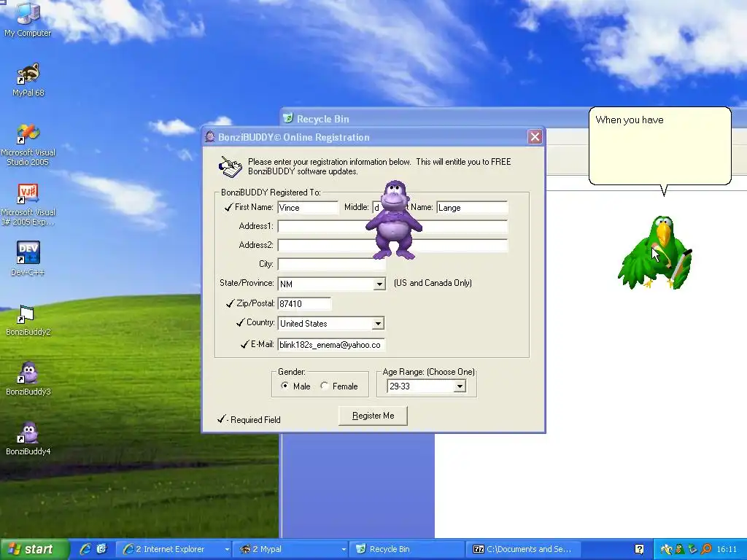The image size is (747, 560).
Task: Click the second system tray icon
Action: click(679, 549)
